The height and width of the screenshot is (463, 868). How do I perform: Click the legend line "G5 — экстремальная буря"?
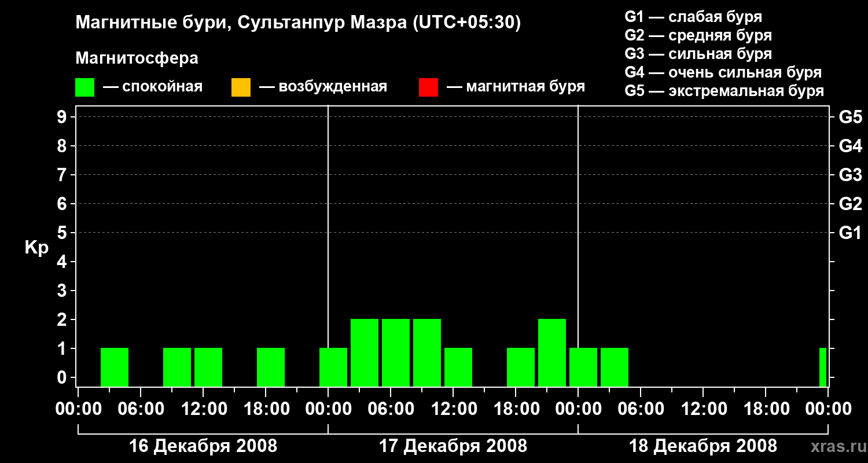724,91
